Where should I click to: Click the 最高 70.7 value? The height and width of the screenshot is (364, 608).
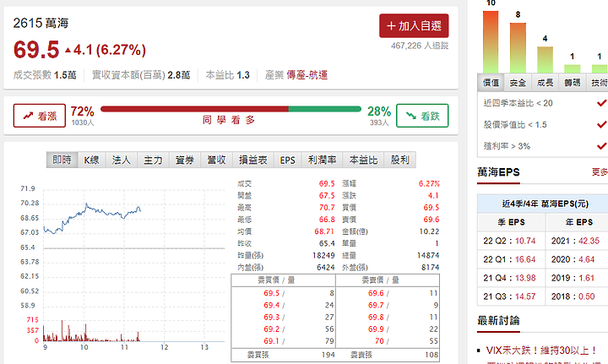click(x=327, y=208)
